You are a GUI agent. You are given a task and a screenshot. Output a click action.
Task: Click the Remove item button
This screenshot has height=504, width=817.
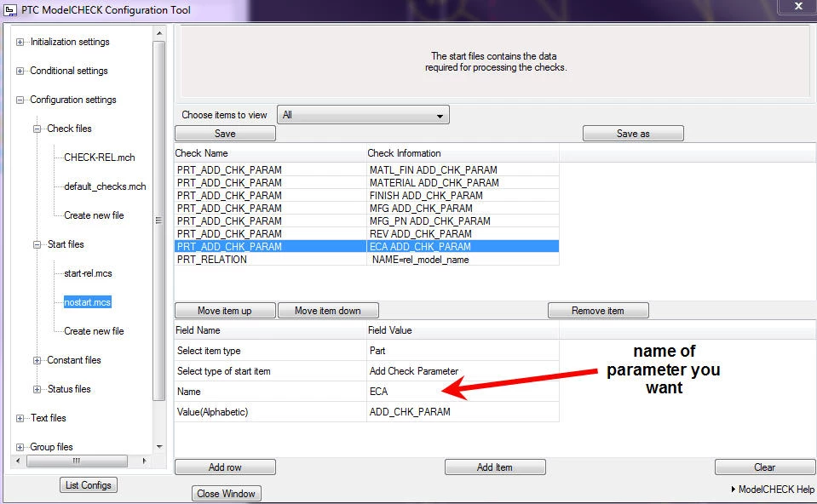pos(598,310)
